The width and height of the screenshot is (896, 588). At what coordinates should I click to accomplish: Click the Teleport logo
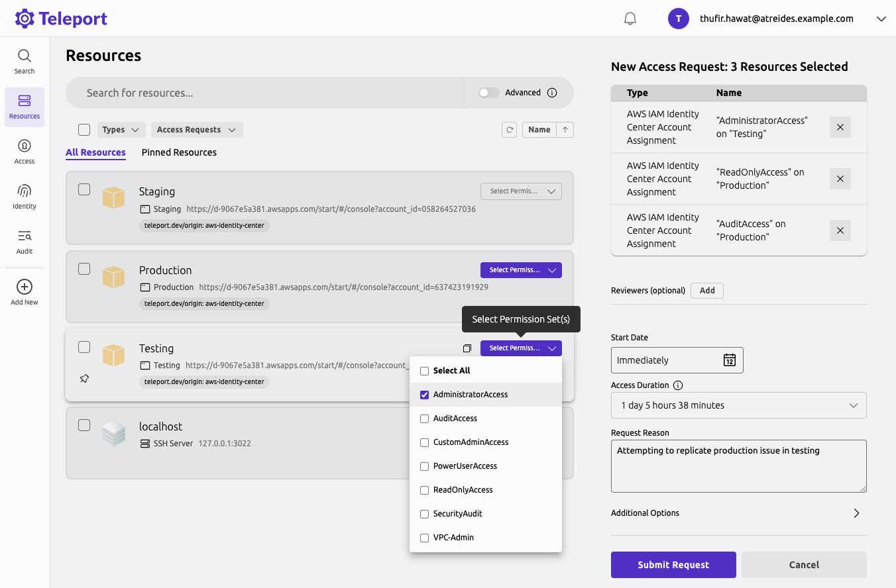(61, 18)
